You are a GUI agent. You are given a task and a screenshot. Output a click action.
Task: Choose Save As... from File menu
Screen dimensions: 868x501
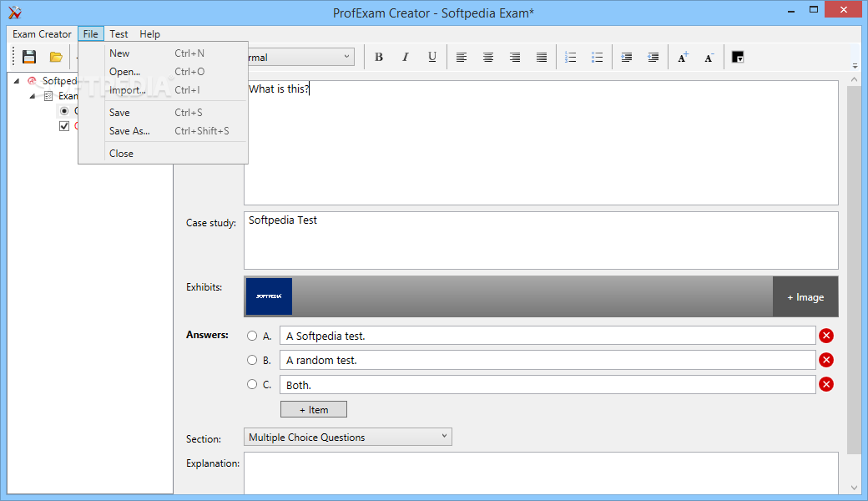(163, 130)
